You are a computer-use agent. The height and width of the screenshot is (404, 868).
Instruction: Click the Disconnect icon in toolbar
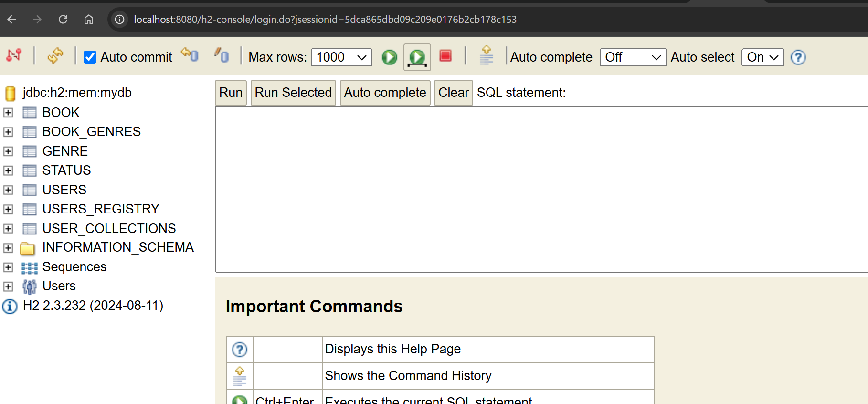[x=14, y=55]
